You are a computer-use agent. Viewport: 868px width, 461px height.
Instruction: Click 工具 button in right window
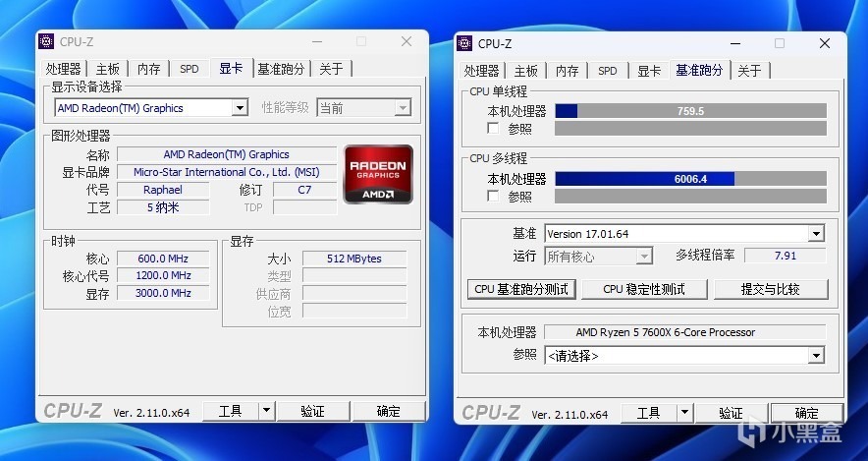point(649,412)
